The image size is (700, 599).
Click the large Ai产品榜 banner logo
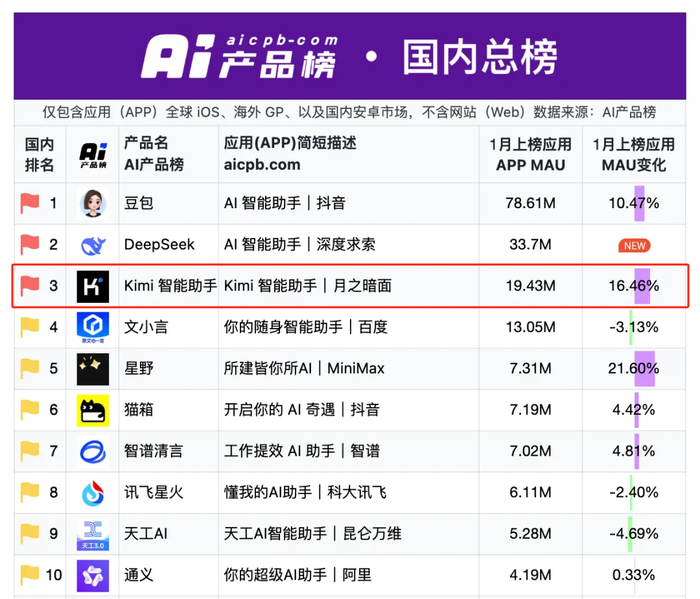(239, 57)
